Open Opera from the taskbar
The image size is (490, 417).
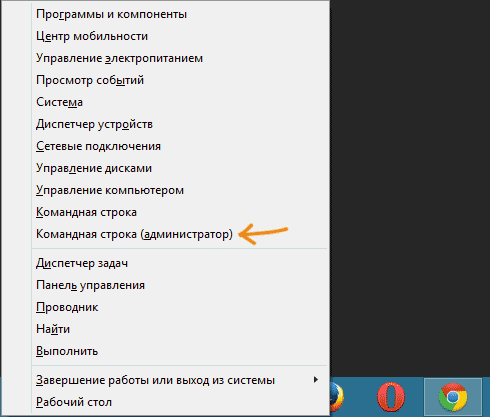[391, 397]
